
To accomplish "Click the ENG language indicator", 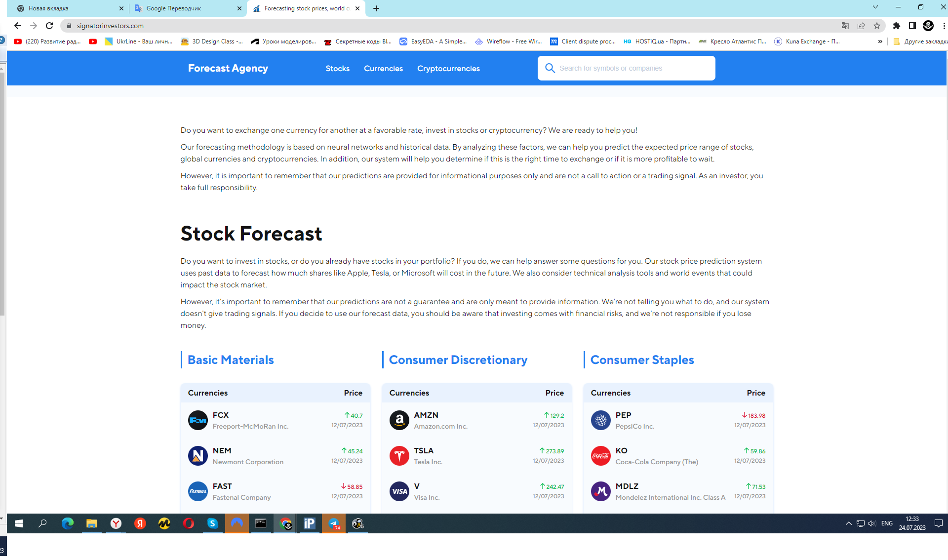I will tap(887, 523).
